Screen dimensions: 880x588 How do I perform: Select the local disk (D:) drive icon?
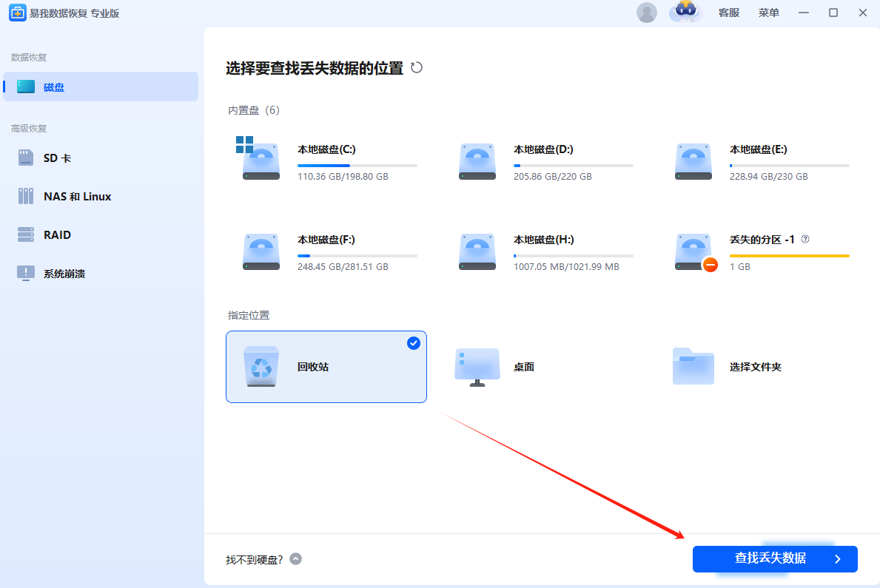click(477, 162)
